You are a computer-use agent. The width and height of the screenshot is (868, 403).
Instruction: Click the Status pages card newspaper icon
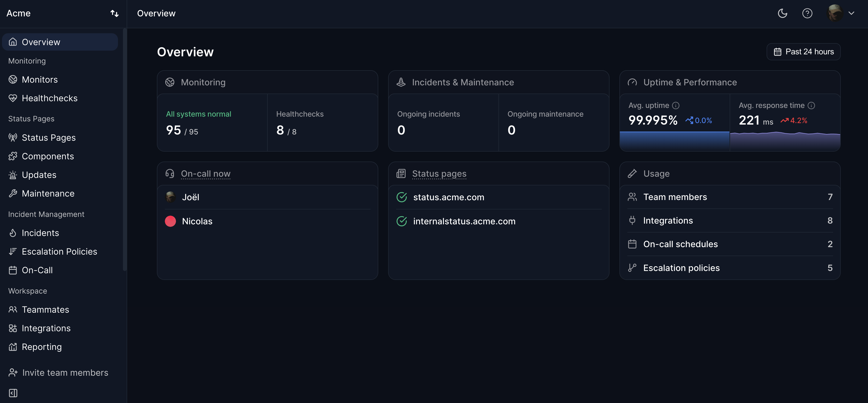click(x=401, y=174)
